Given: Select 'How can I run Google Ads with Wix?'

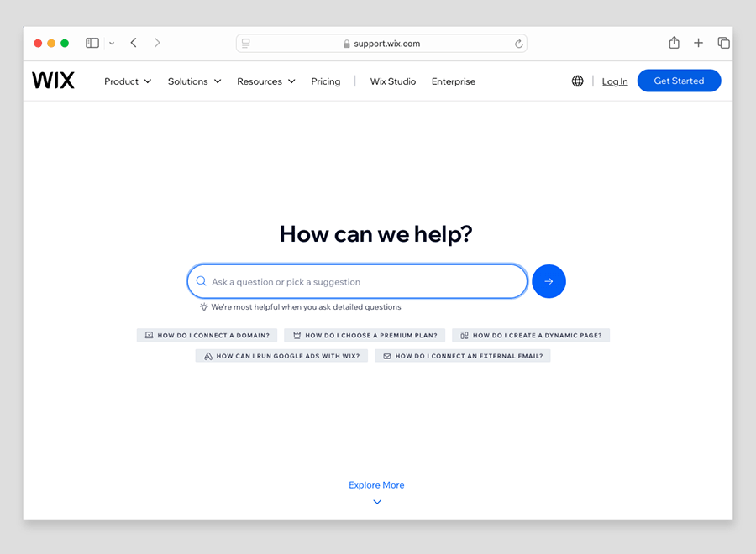Looking at the screenshot, I should [x=281, y=356].
